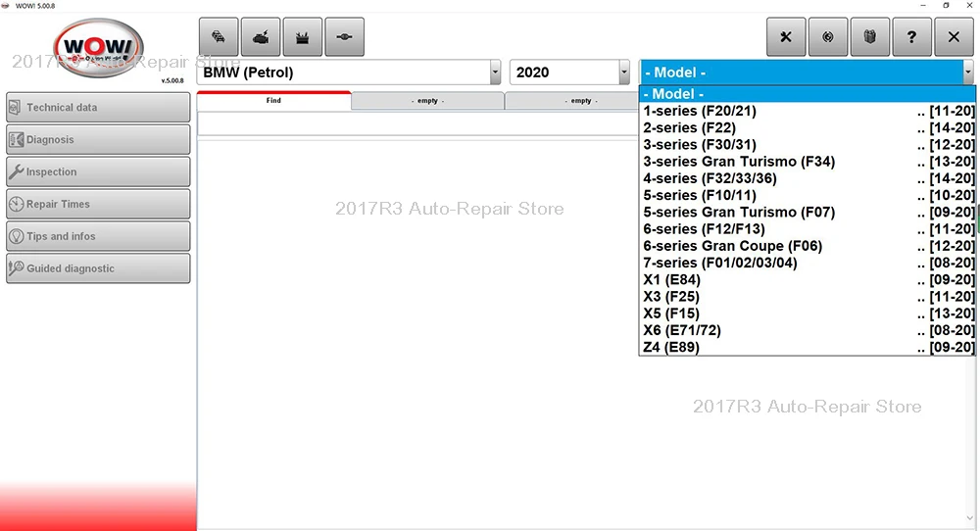This screenshot has width=980, height=531.
Task: Select the second empty tab
Action: [572, 101]
